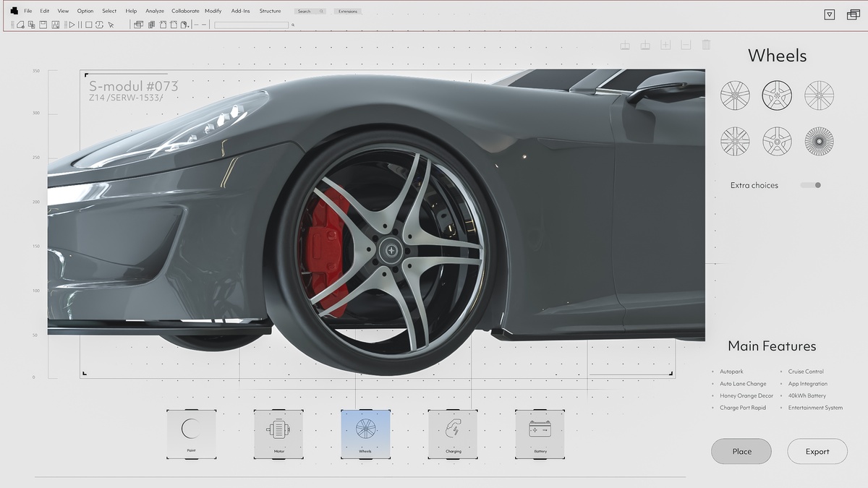Click the Place button
868x488 pixels.
point(741,451)
